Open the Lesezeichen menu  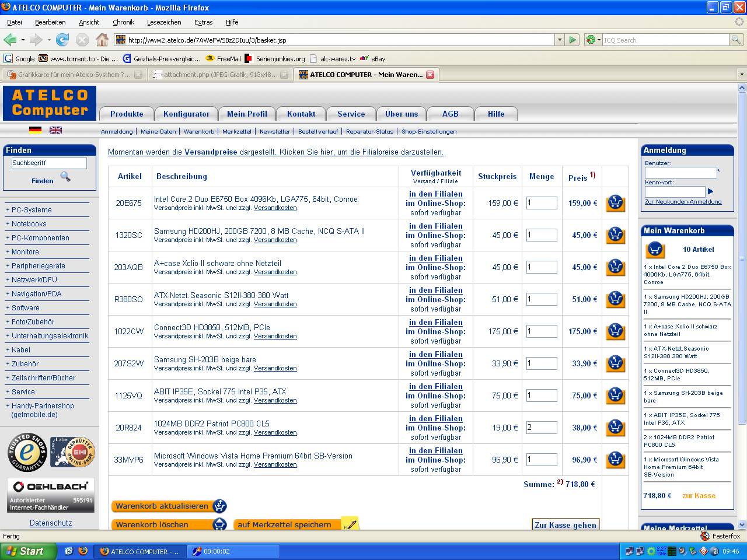(x=164, y=22)
